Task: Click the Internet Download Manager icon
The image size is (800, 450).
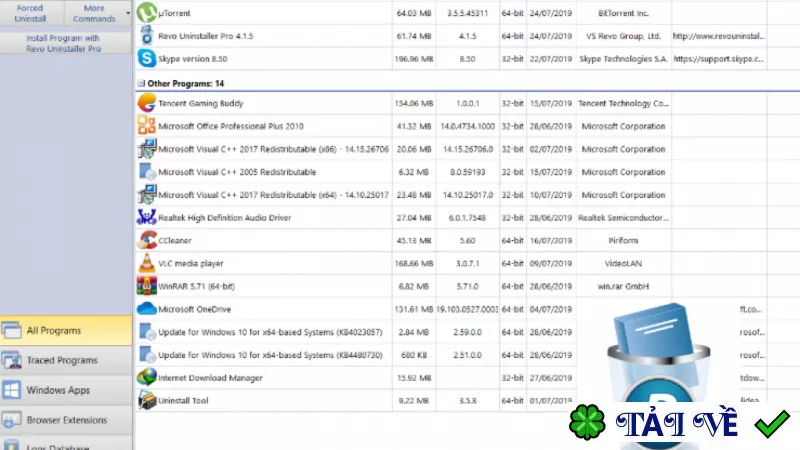Action: coord(146,377)
